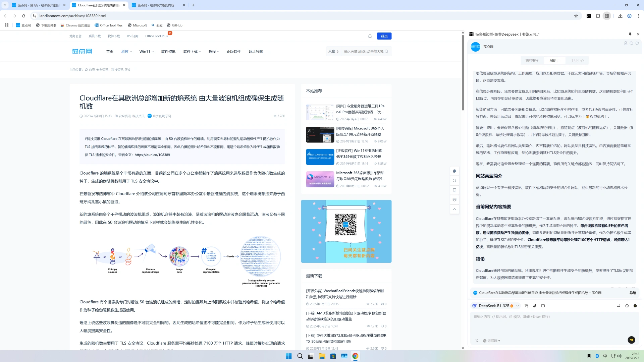The image size is (644, 362).
Task: Click the sync refresh icon in sidebar header
Action: click(x=631, y=43)
